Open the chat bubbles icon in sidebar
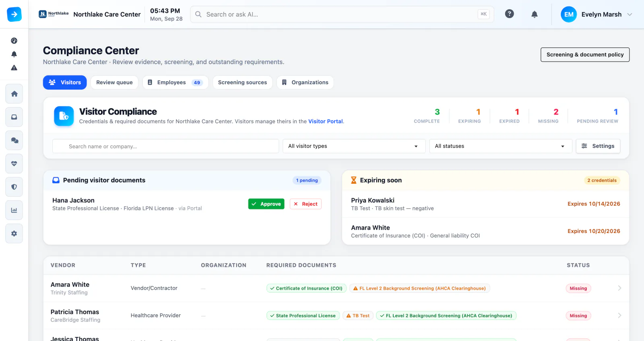This screenshot has height=341, width=644. (x=14, y=140)
